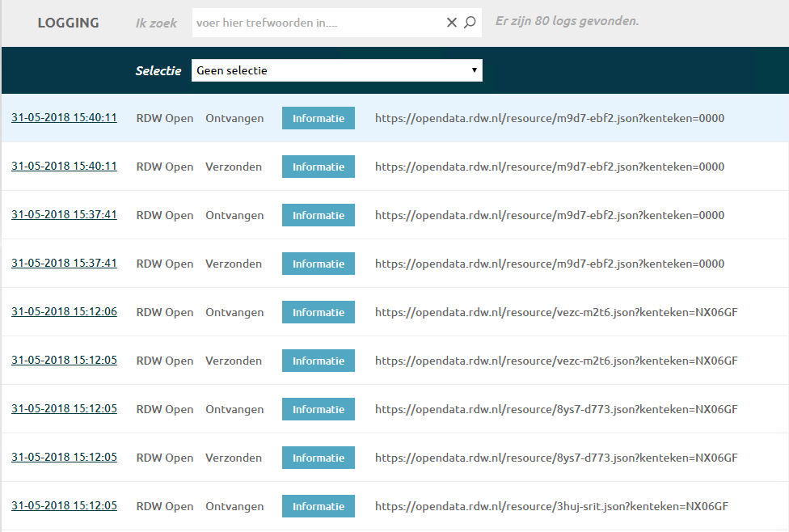Clear the search field with the X icon

452,23
